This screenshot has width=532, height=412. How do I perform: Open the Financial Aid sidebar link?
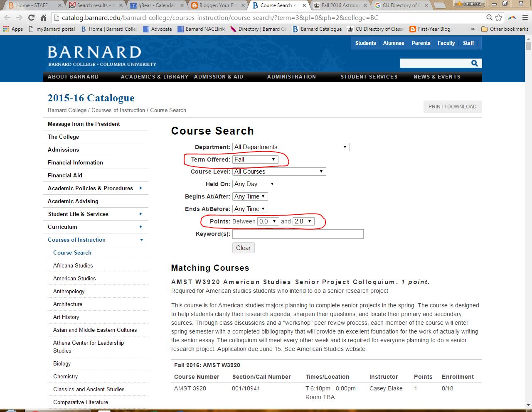click(x=65, y=175)
